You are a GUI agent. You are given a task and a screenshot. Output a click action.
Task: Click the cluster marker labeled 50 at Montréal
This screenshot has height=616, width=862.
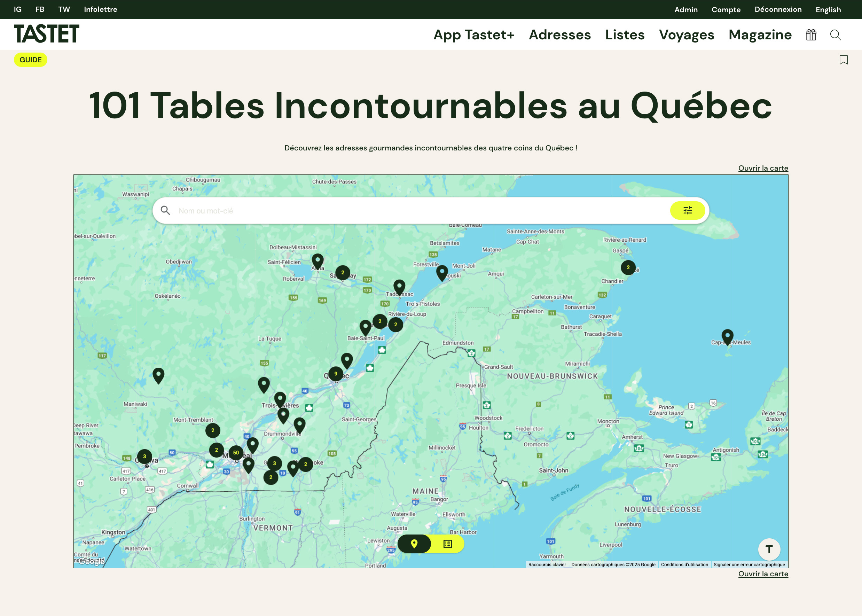click(236, 453)
